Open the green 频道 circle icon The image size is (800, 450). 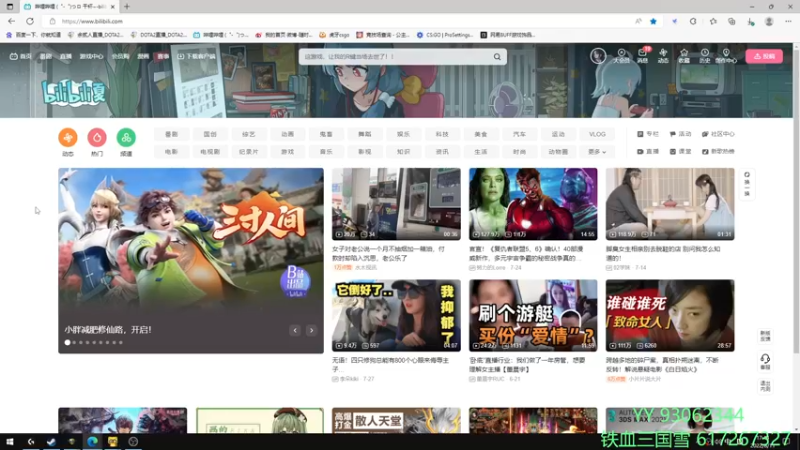[x=126, y=137]
